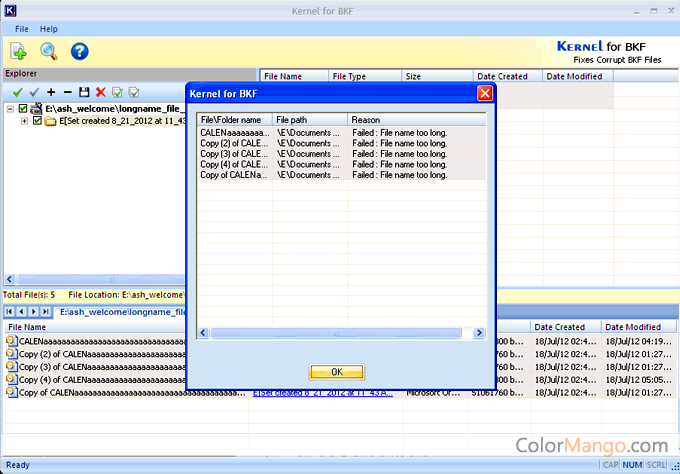Image resolution: width=680 pixels, height=474 pixels.
Task: Click the floppy disk save icon
Action: coord(84,92)
